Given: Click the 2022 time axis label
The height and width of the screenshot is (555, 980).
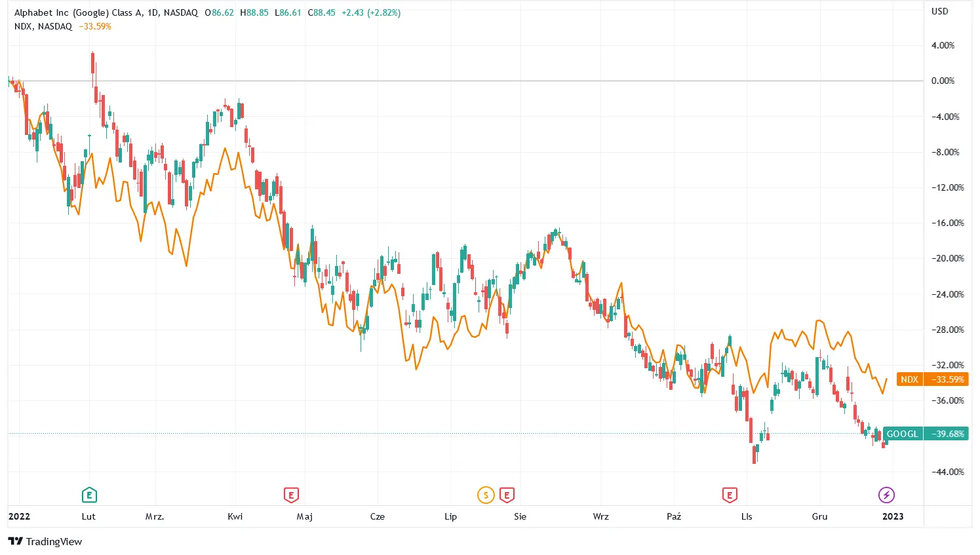Looking at the screenshot, I should click(x=19, y=516).
